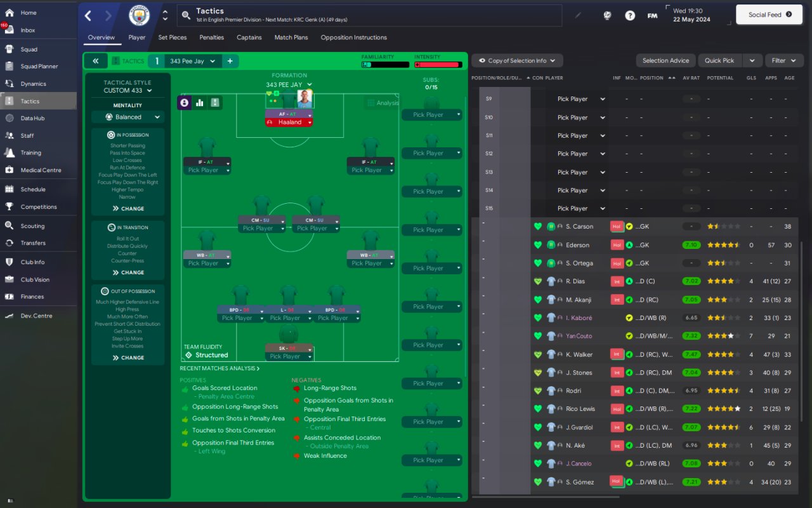
Task: Click the Selection Advice button
Action: (665, 60)
